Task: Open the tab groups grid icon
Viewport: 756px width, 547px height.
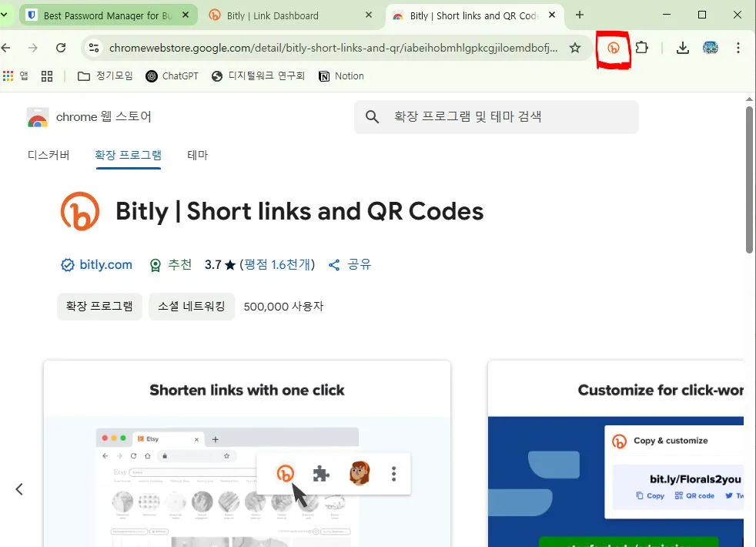Action: (x=47, y=76)
